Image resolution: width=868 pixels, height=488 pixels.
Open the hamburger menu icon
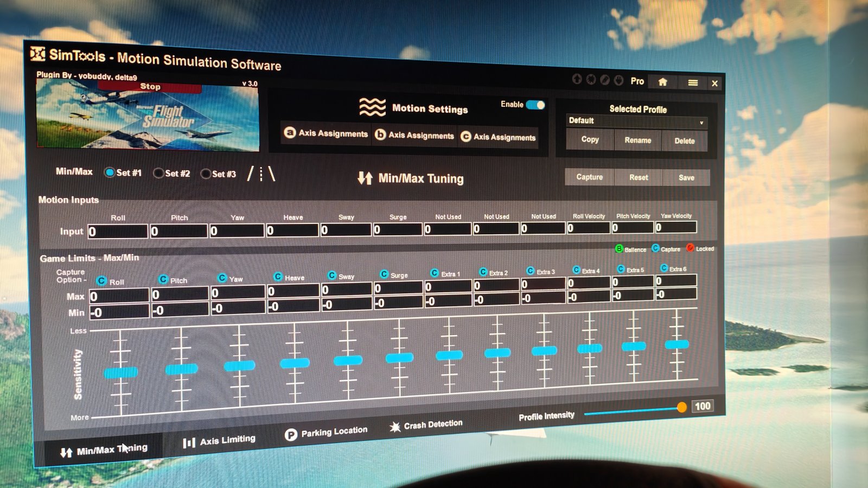693,82
